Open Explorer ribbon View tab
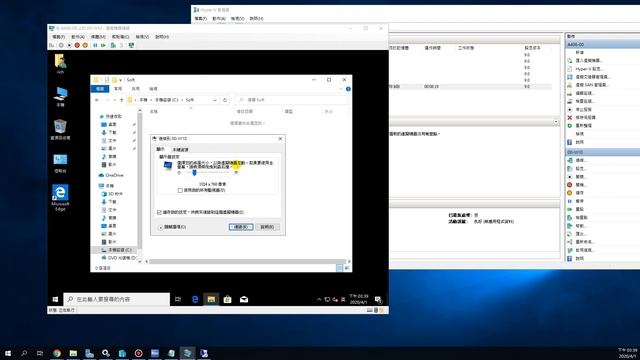Screen dimensions: 640x360 153,89
